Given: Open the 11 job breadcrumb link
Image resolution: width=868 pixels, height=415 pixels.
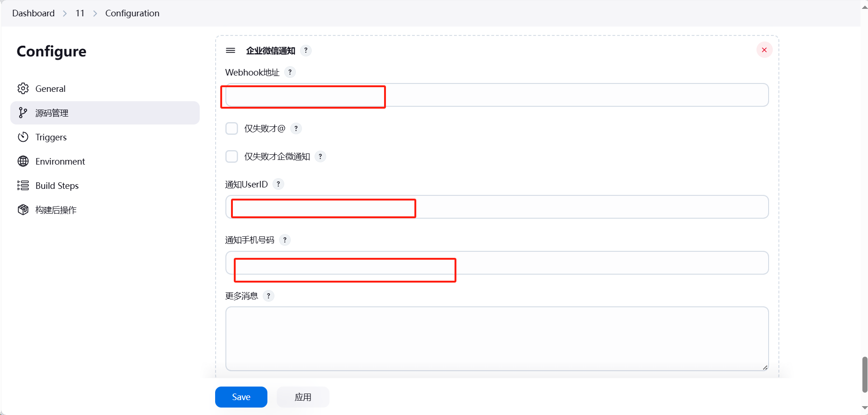Looking at the screenshot, I should tap(80, 13).
